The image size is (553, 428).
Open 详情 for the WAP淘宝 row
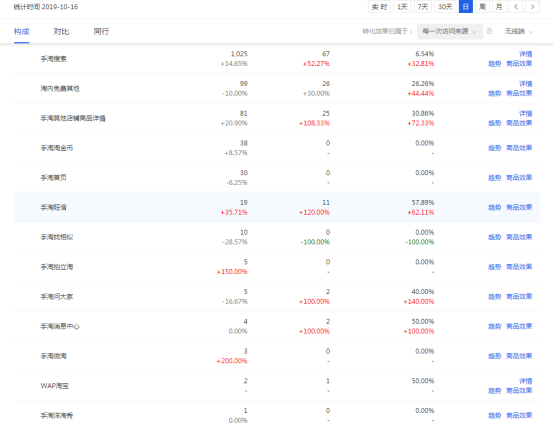[525, 381]
